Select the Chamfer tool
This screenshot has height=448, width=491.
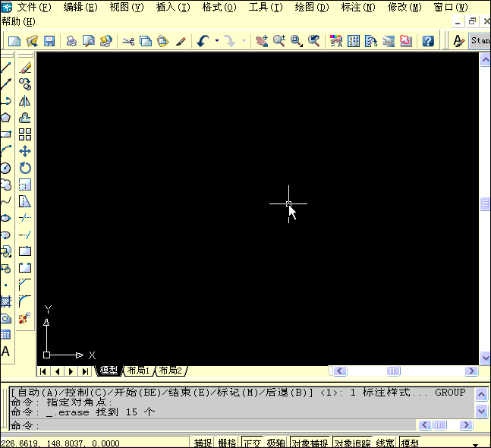coord(25,285)
